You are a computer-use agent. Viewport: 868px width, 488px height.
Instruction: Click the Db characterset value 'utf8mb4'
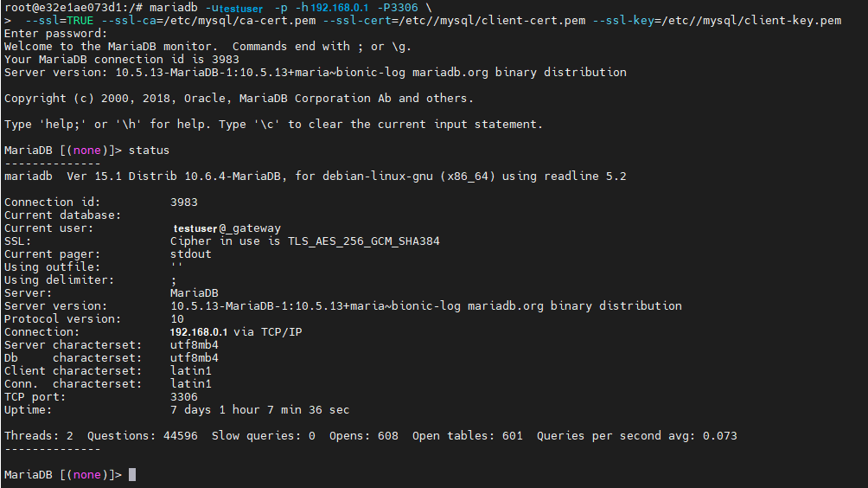(195, 358)
